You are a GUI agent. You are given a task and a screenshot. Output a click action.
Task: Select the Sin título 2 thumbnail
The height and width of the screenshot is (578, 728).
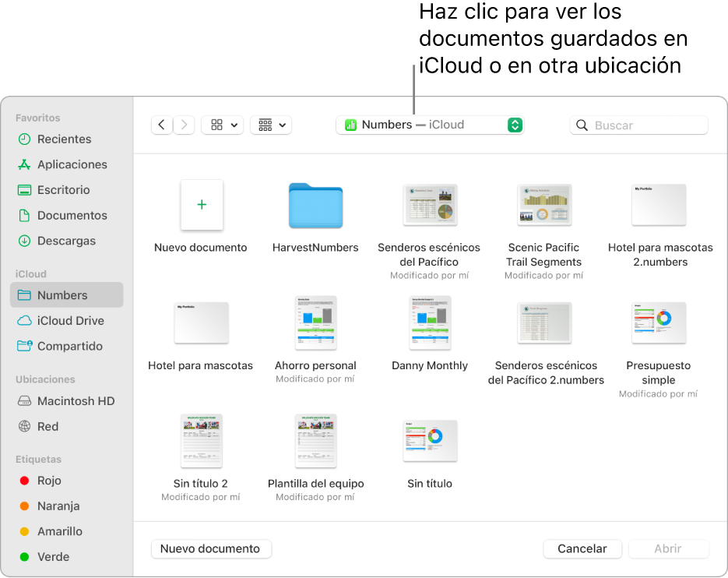click(202, 441)
